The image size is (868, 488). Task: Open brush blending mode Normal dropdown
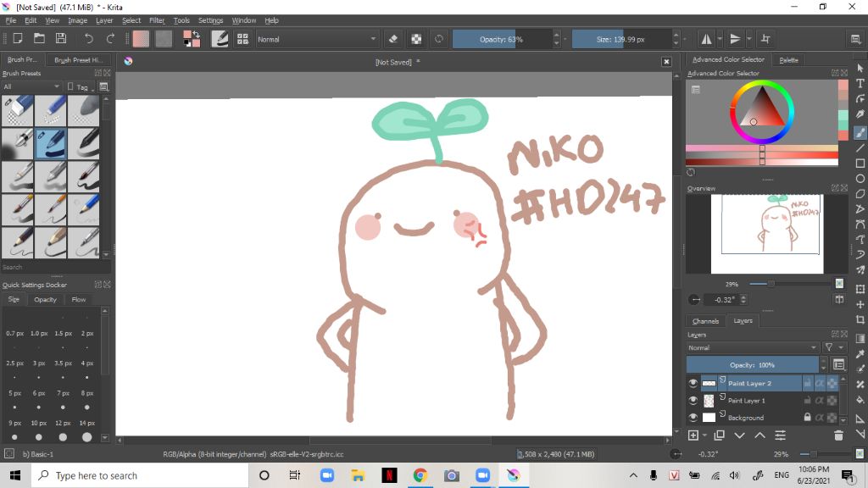[317, 39]
